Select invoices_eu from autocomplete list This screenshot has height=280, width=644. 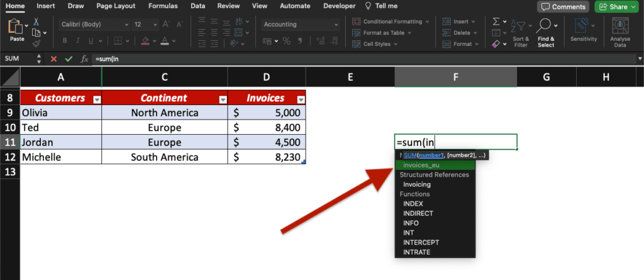click(x=421, y=165)
